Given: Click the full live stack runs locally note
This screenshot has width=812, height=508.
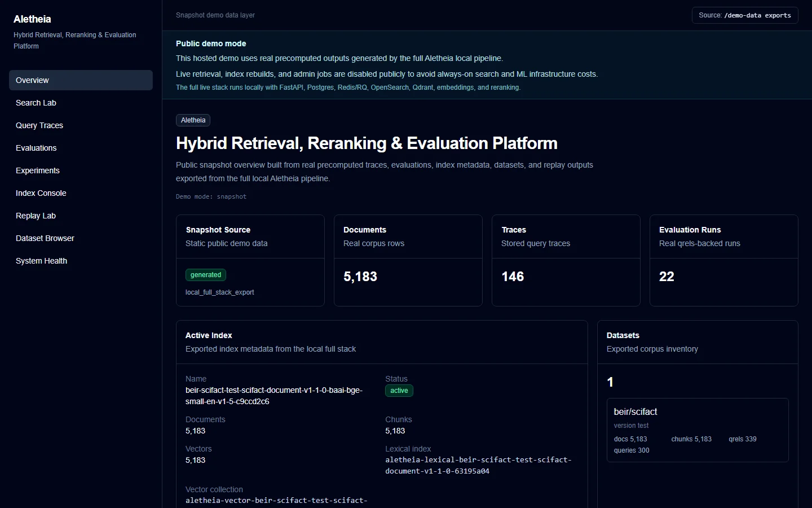Looking at the screenshot, I should coord(348,87).
